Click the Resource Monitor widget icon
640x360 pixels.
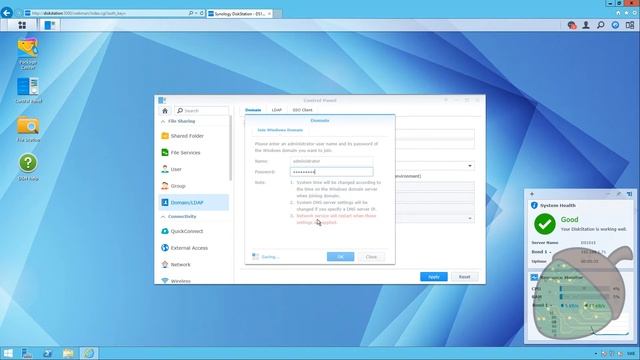point(534,278)
